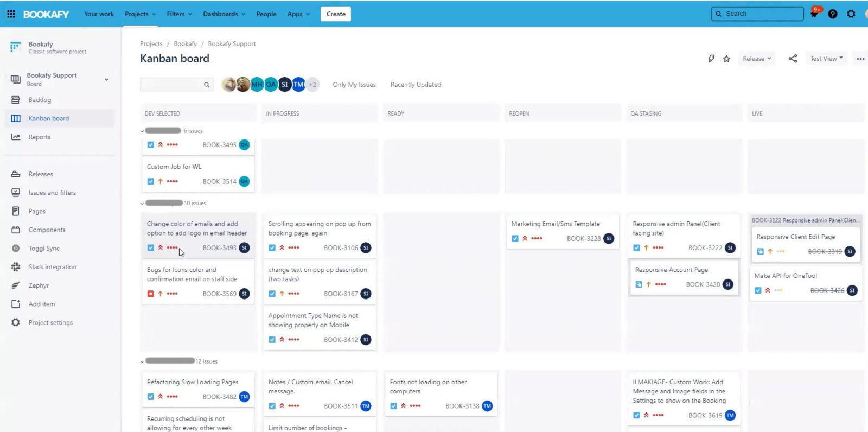Open Bookafy breadcrumb link

[186, 44]
